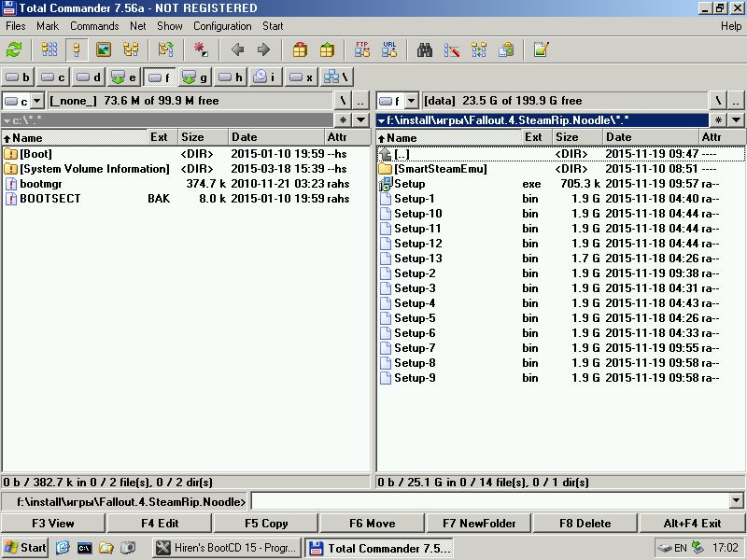Click the Multi-rename tool icon
747x560 pixels.
[452, 50]
